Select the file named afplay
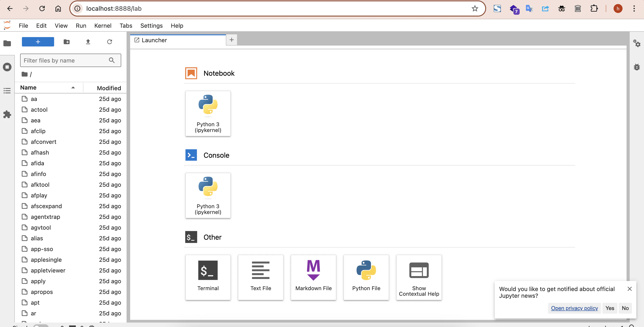Screen dimensions: 644x327 click(x=70, y=196)
